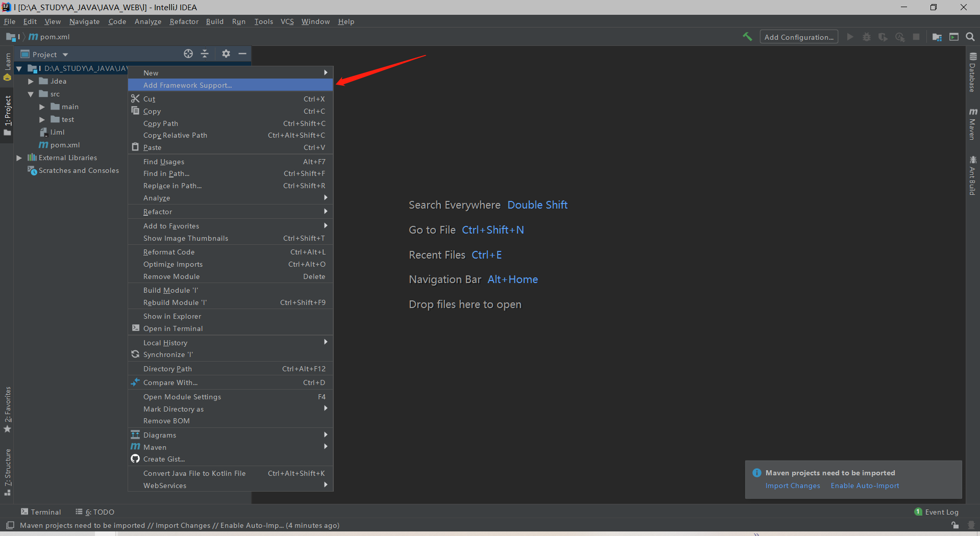Open the New submenu
The height and width of the screenshot is (536, 980).
(x=230, y=73)
